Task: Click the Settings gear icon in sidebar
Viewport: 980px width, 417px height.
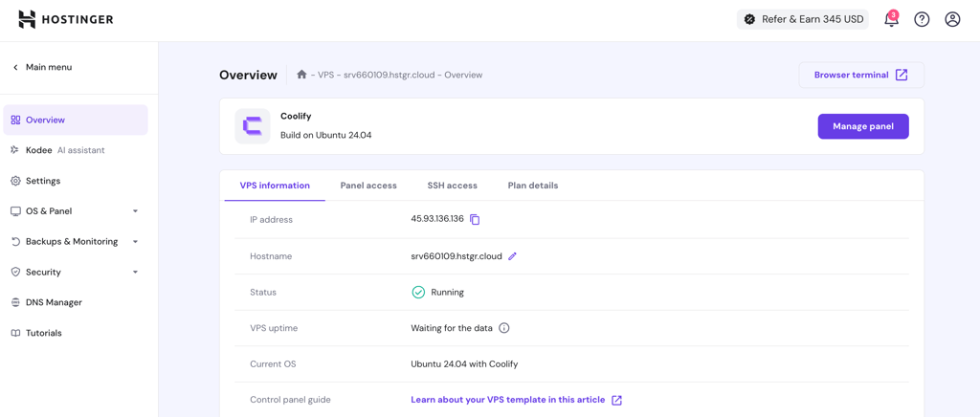Action: pyautogui.click(x=15, y=181)
